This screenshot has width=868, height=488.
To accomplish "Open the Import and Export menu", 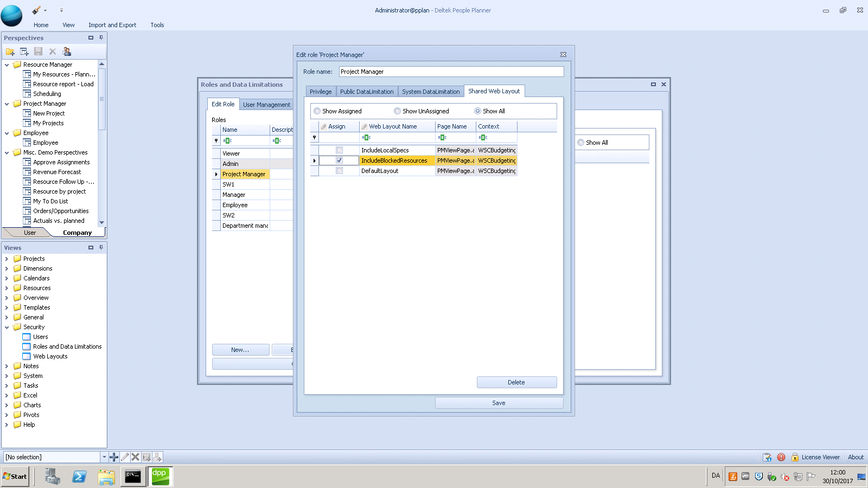I will click(x=112, y=25).
